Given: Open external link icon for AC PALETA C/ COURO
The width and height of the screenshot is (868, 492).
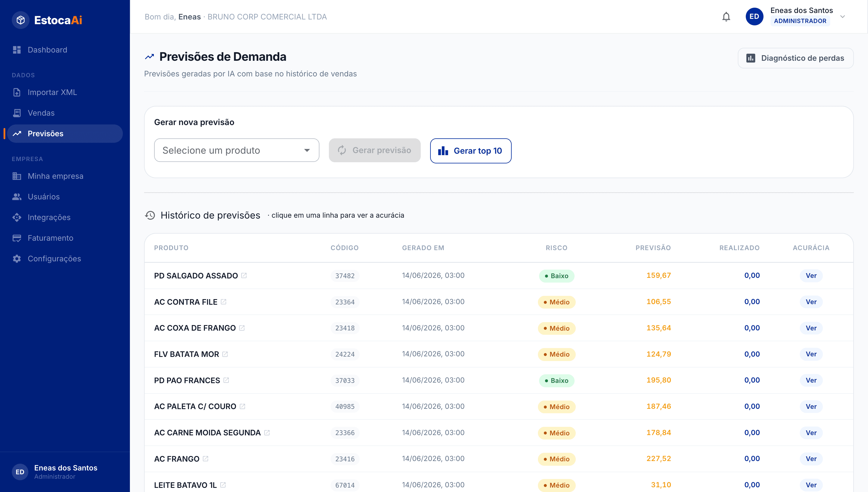Looking at the screenshot, I should (242, 406).
